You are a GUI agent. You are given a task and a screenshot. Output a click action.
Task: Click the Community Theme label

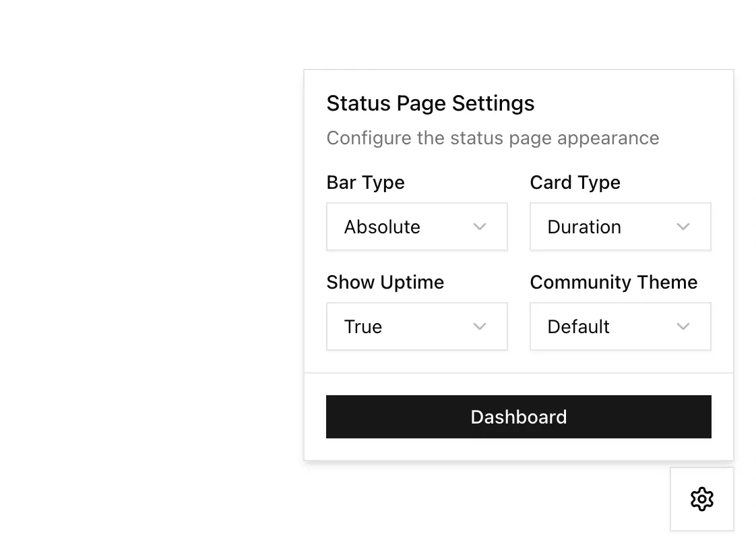(x=614, y=282)
